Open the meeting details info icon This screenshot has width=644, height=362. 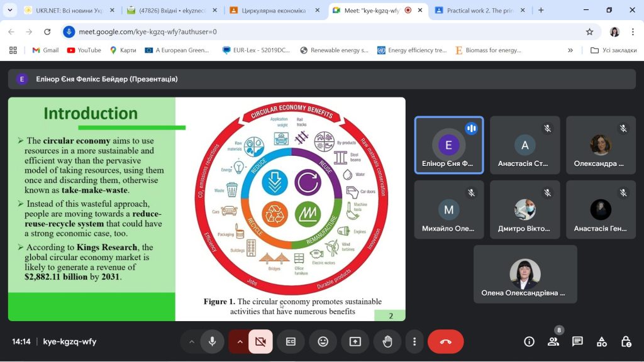click(529, 341)
